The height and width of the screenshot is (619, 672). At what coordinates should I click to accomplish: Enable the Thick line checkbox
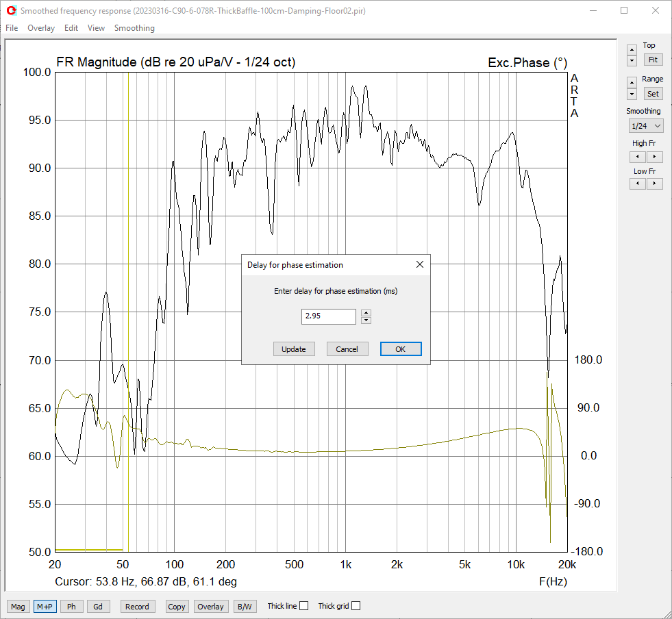(x=304, y=606)
